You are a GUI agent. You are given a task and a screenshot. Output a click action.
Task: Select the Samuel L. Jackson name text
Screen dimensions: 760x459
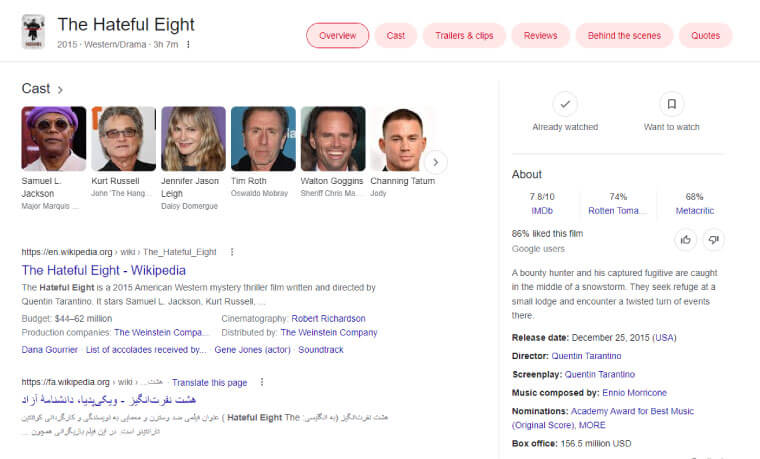point(41,187)
